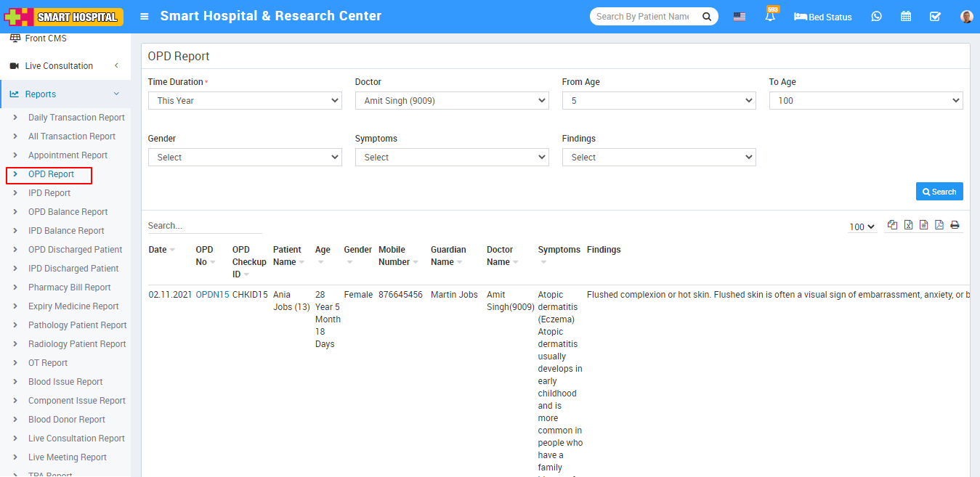Open IPD Report in sidebar

(x=49, y=193)
